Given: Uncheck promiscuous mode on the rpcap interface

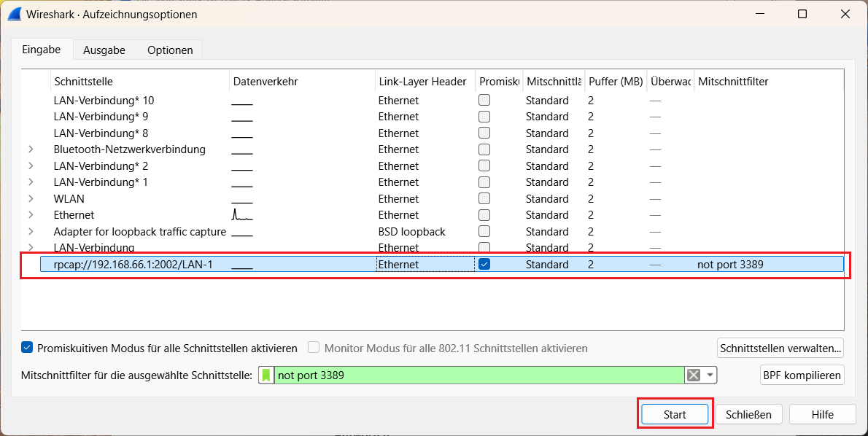Looking at the screenshot, I should [484, 264].
